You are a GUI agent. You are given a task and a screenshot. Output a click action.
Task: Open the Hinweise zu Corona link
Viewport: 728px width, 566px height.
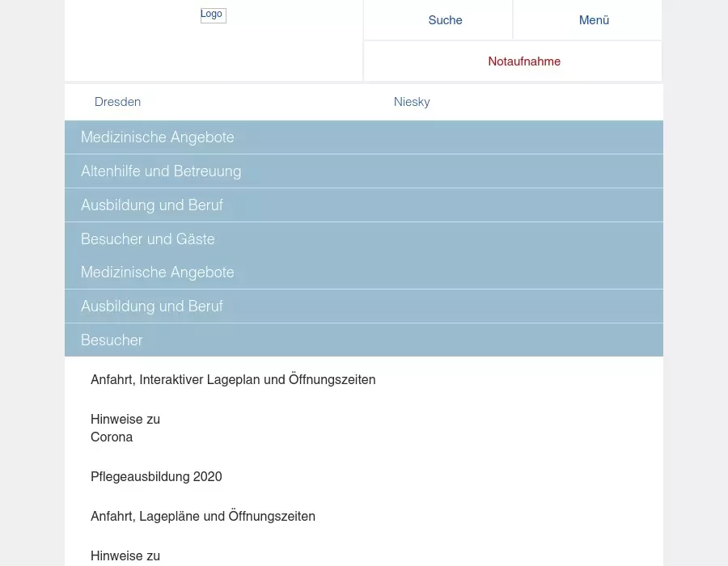[x=125, y=428]
